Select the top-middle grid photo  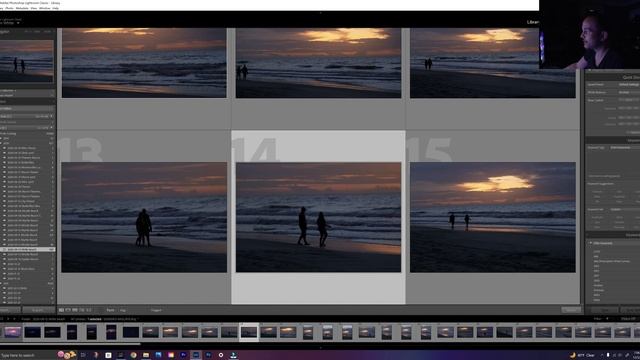(318, 63)
